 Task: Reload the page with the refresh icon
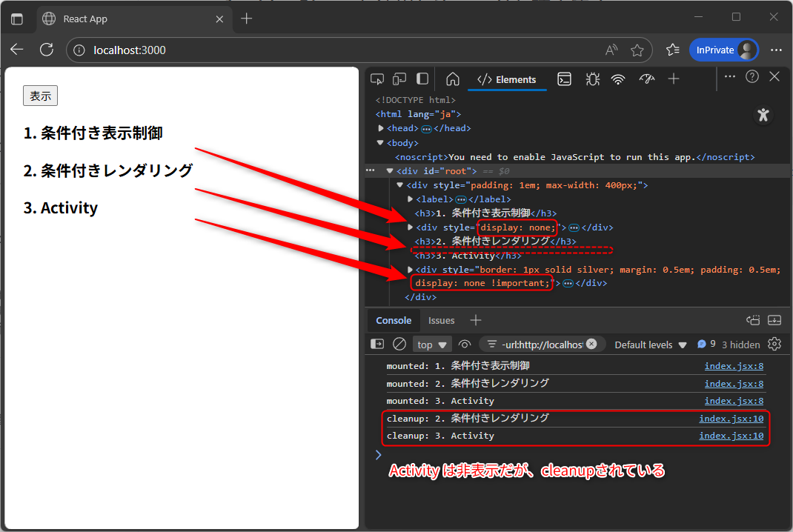click(x=46, y=50)
